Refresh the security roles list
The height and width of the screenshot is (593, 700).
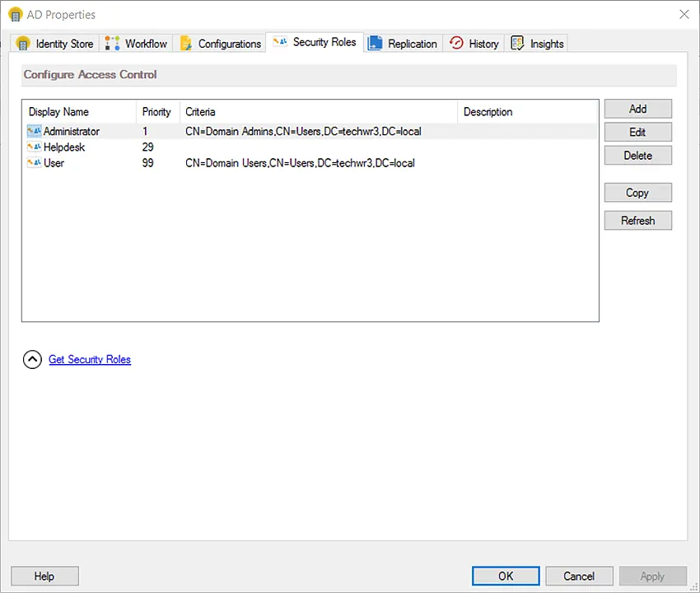(638, 221)
